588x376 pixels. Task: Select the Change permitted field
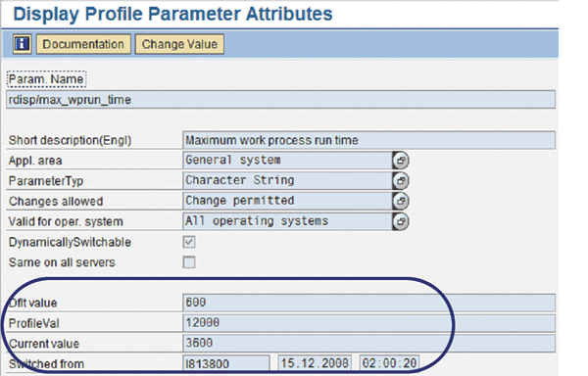pyautogui.click(x=287, y=201)
